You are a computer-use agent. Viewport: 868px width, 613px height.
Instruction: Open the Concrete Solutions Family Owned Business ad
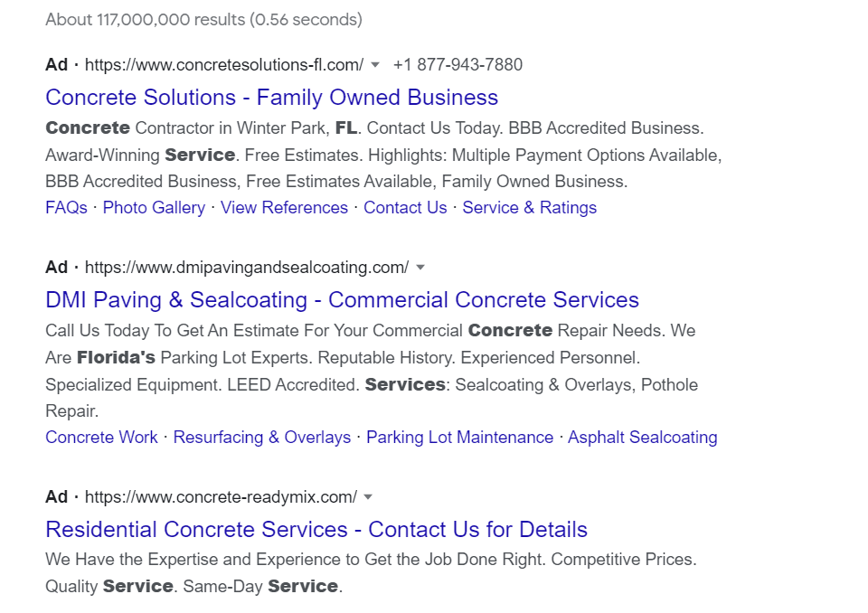click(x=271, y=98)
